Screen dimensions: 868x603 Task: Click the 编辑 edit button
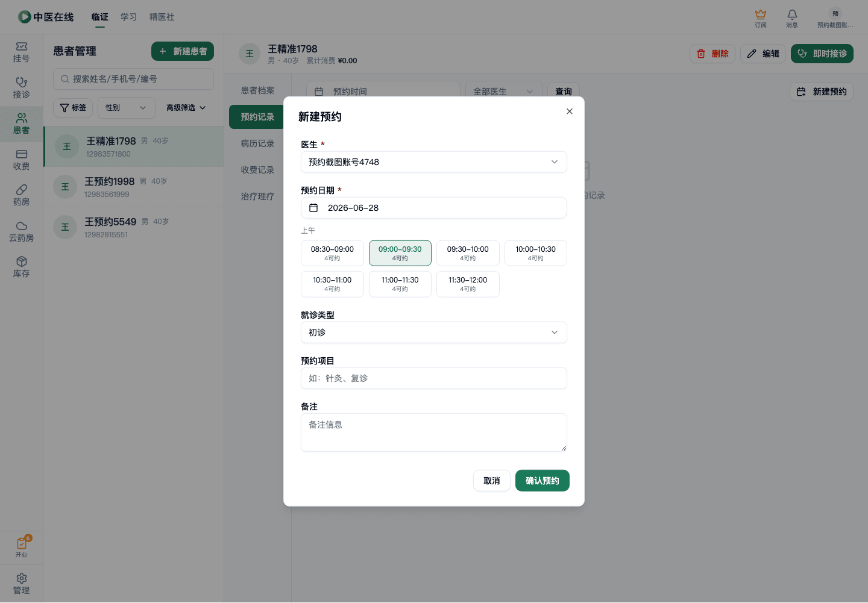[x=763, y=54]
